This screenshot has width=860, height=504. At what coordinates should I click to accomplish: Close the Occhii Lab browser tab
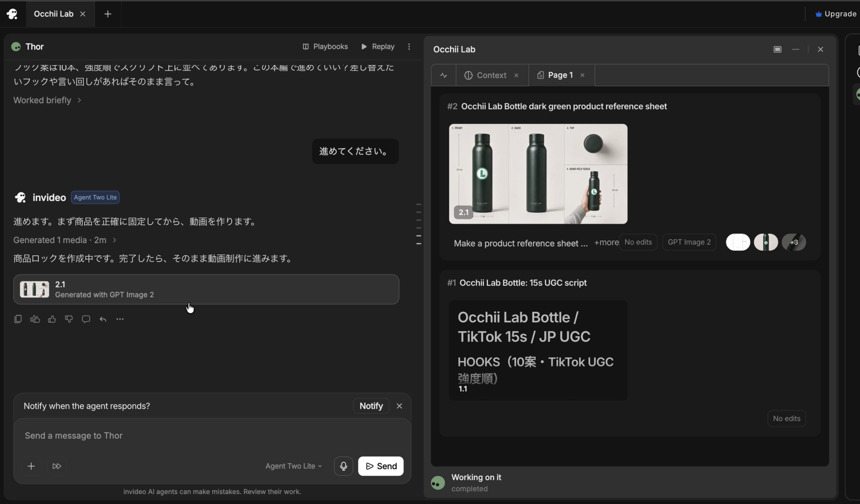pyautogui.click(x=83, y=14)
